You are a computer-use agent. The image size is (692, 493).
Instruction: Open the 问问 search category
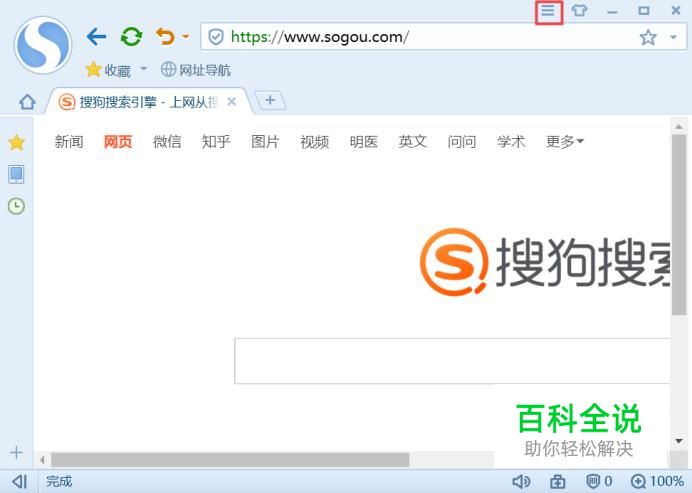[462, 142]
